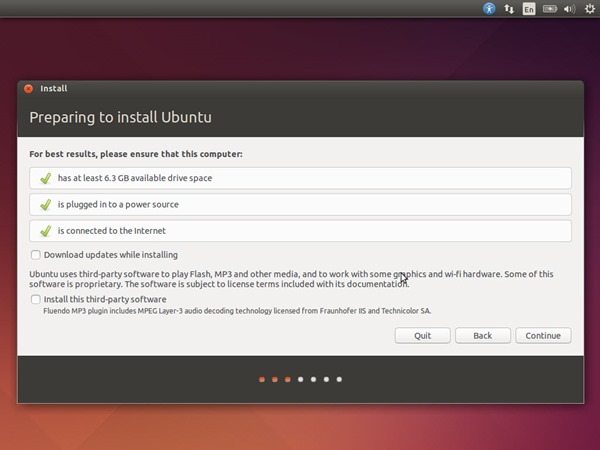Click the green checkmark beside Internet
The image size is (600, 450).
coord(46,231)
